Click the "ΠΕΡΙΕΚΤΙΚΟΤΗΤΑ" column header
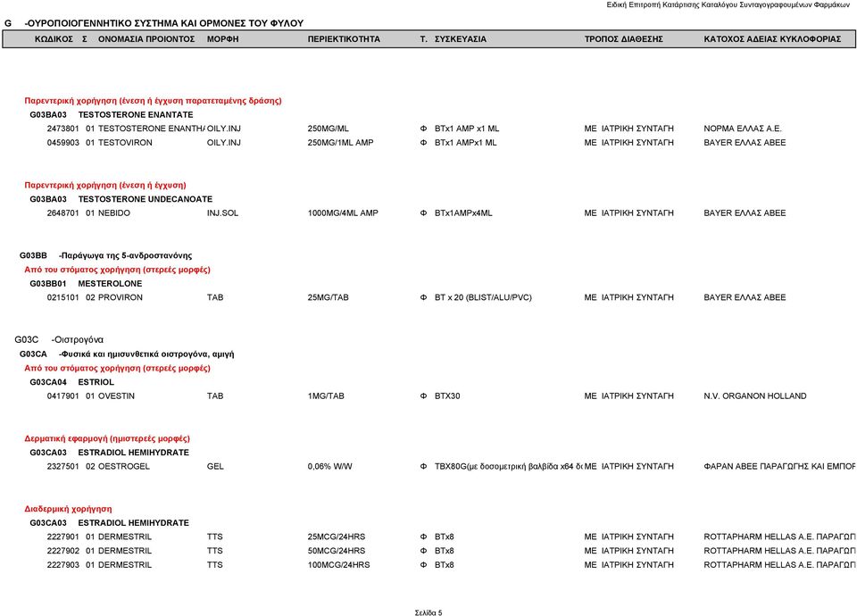This screenshot has height=616, width=857. [x=344, y=39]
